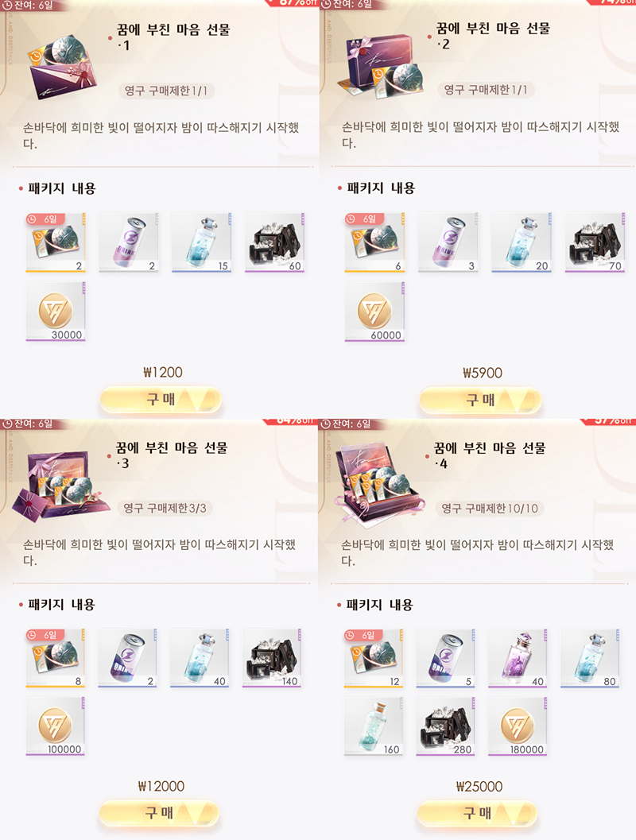Click the 구매 button priced ₩1200
Image resolution: width=636 pixels, height=840 pixels.
pos(161,400)
